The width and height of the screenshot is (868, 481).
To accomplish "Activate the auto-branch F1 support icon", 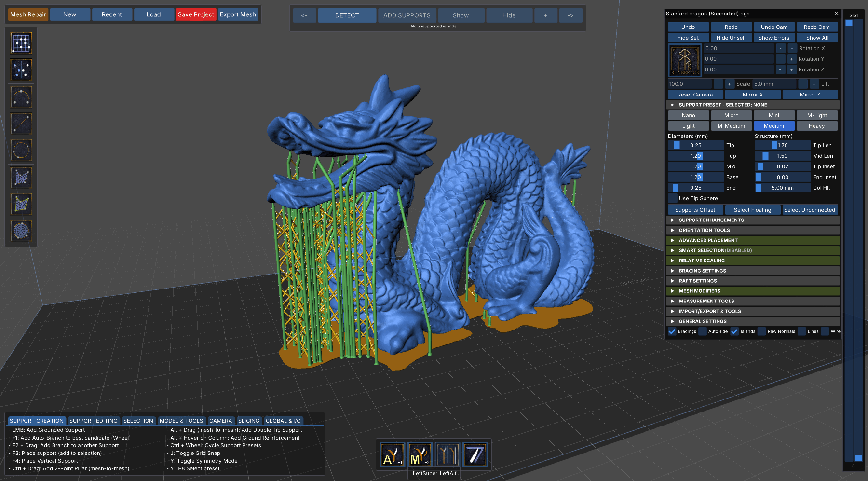I will pyautogui.click(x=392, y=455).
